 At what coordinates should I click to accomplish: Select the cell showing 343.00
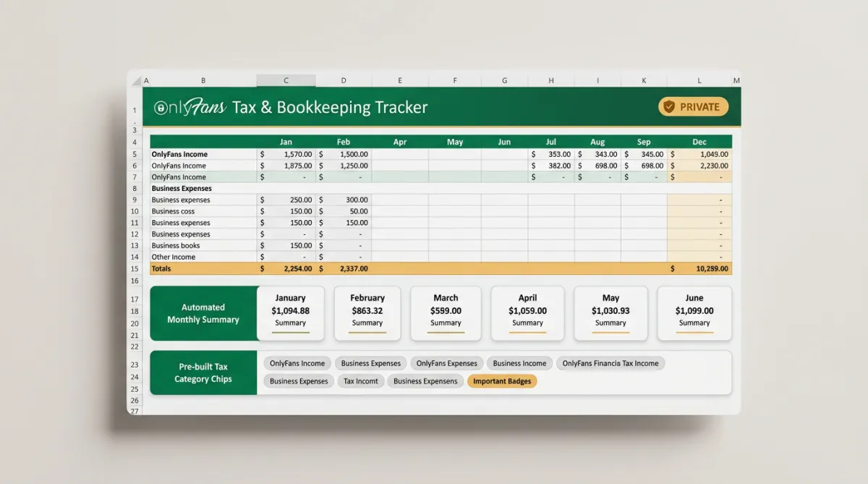click(597, 154)
